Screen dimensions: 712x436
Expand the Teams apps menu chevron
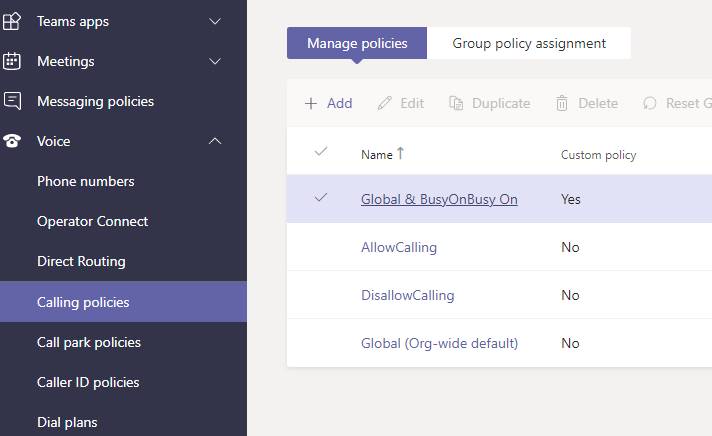tap(215, 21)
